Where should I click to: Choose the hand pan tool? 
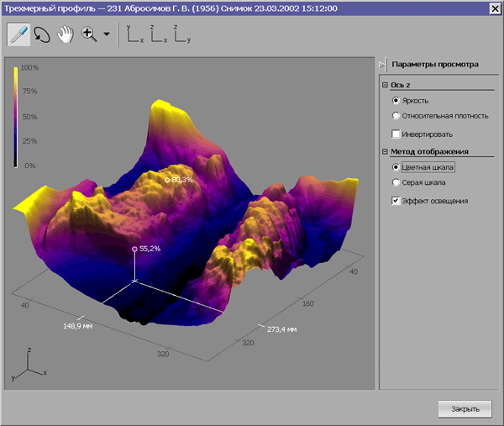(x=66, y=35)
